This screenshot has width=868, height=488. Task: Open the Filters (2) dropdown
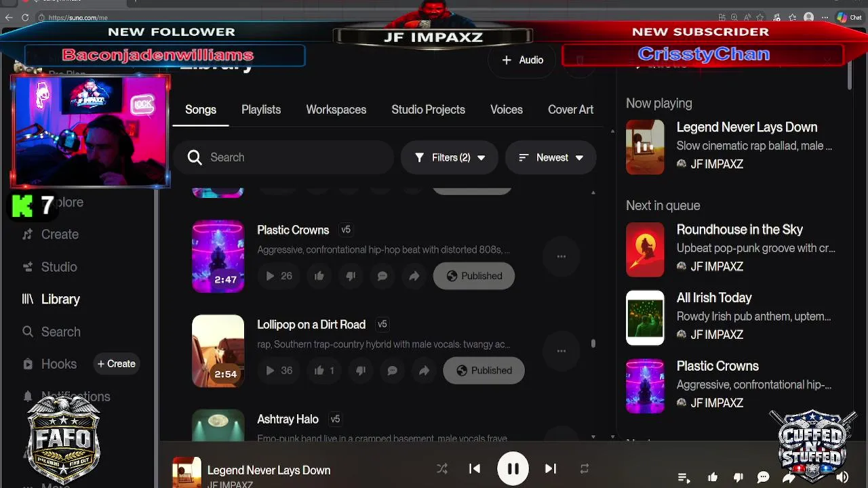[450, 157]
